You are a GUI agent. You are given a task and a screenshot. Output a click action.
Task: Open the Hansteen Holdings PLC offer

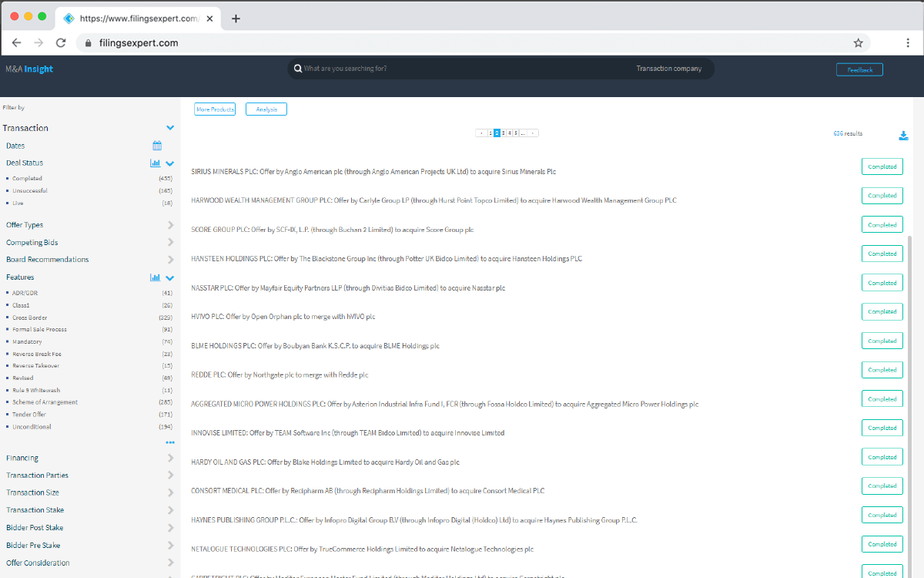tap(387, 259)
